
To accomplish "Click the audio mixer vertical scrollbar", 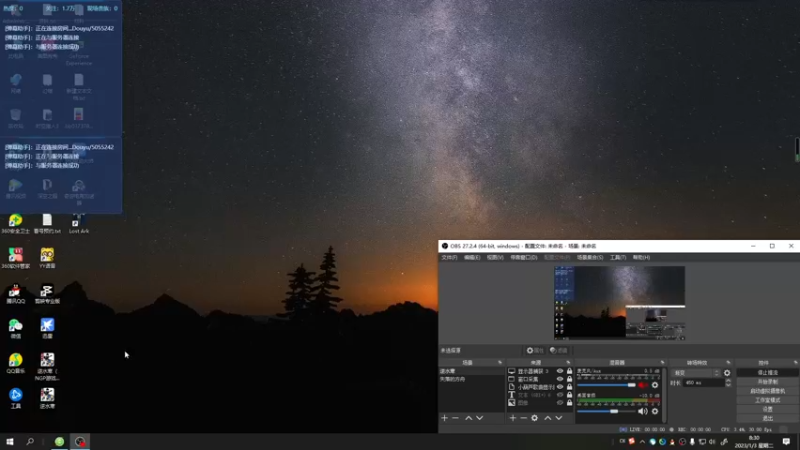I will point(665,395).
